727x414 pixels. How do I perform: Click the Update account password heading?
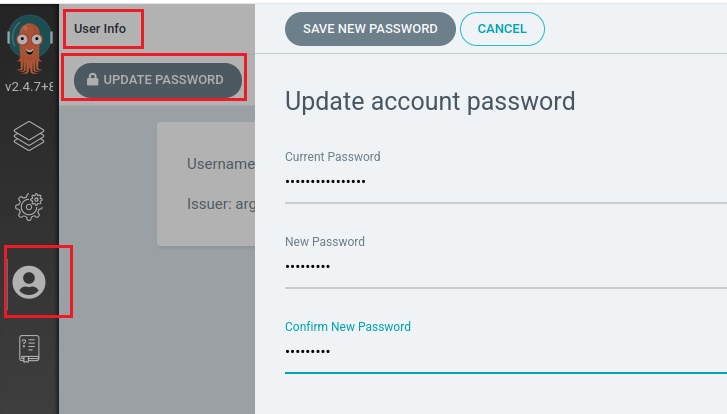(430, 101)
